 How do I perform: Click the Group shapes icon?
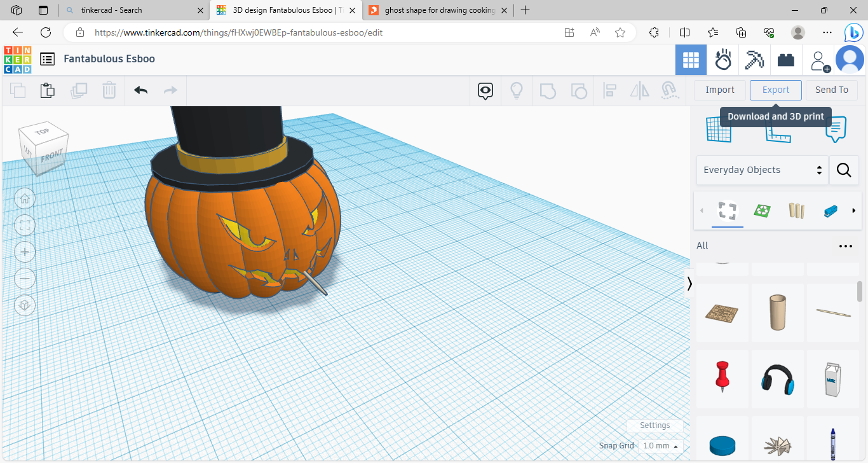pyautogui.click(x=548, y=90)
